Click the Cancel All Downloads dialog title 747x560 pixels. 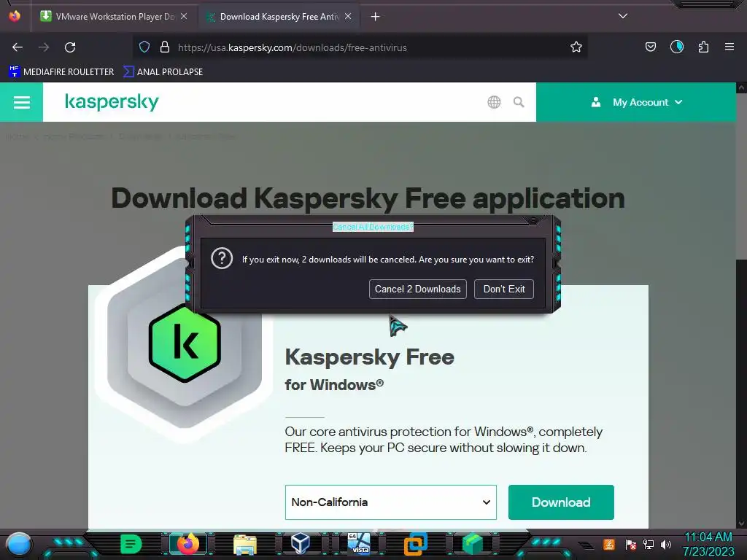(373, 227)
